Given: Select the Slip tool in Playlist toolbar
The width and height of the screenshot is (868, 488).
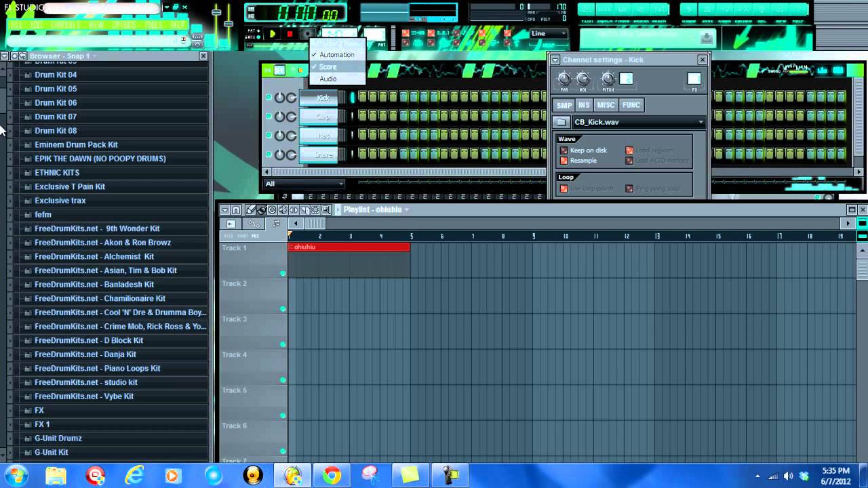Looking at the screenshot, I should 294,210.
